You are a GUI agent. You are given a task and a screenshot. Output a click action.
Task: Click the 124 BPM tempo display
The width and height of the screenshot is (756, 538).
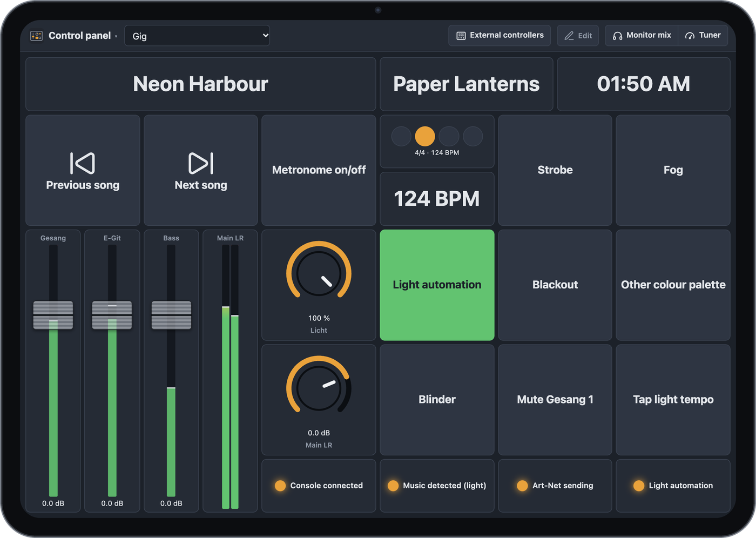pos(437,199)
